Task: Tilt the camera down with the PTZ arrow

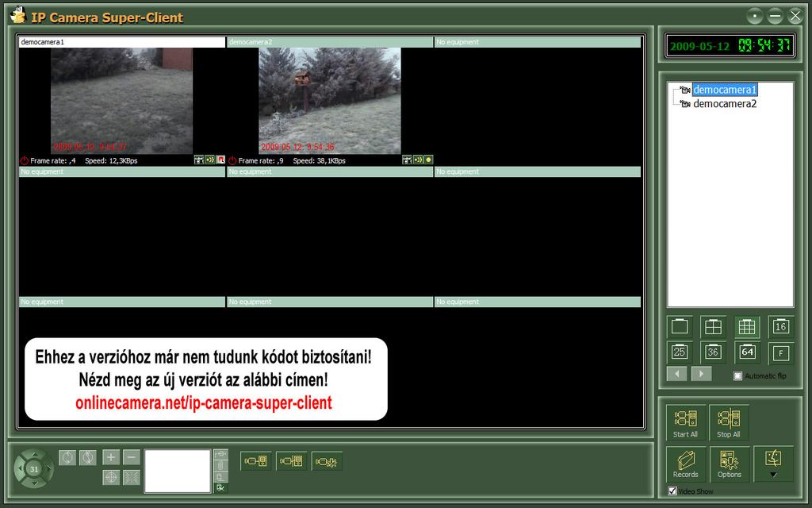Action: tap(34, 483)
